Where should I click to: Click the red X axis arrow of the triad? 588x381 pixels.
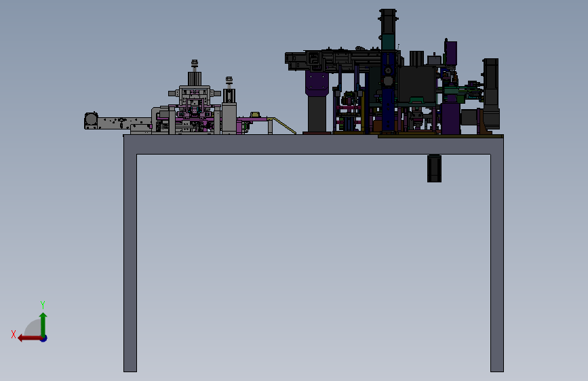30,338
